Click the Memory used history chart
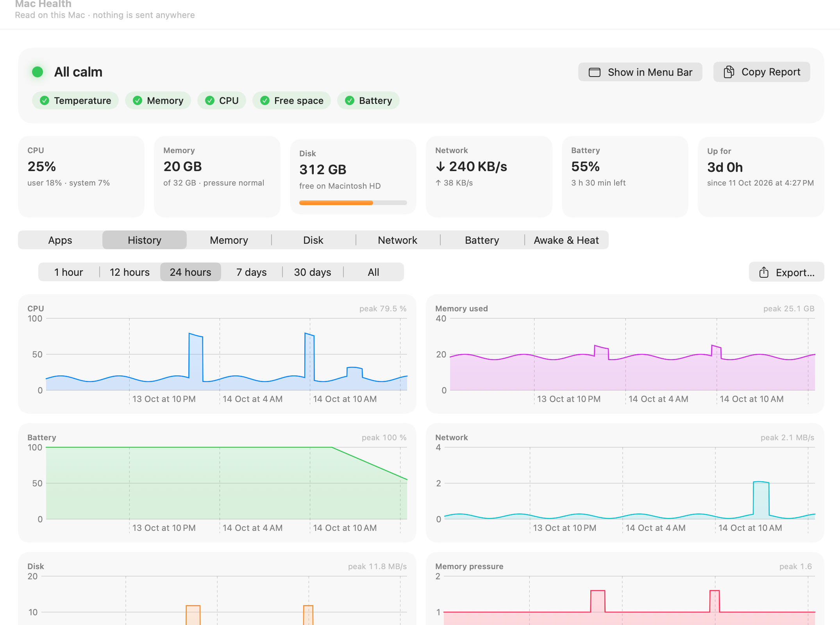The width and height of the screenshot is (840, 625). [x=625, y=354]
